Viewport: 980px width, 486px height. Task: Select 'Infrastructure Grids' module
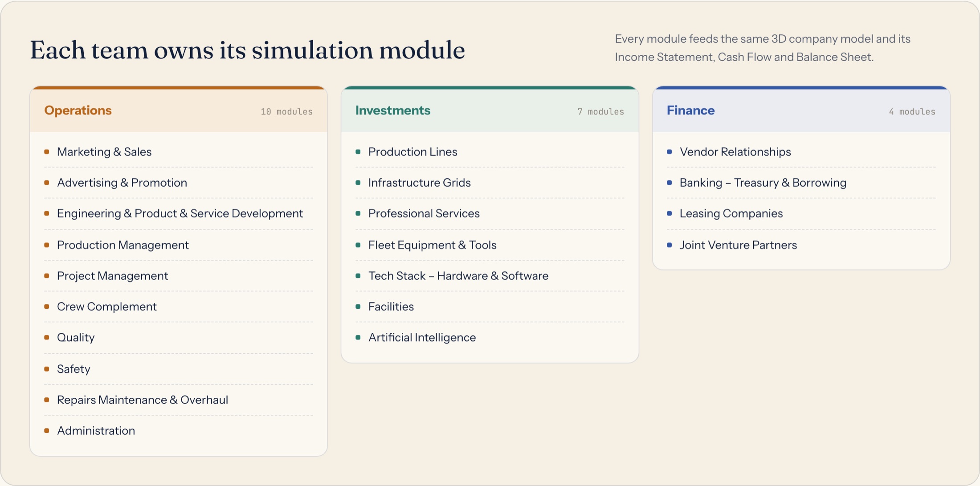point(490,182)
